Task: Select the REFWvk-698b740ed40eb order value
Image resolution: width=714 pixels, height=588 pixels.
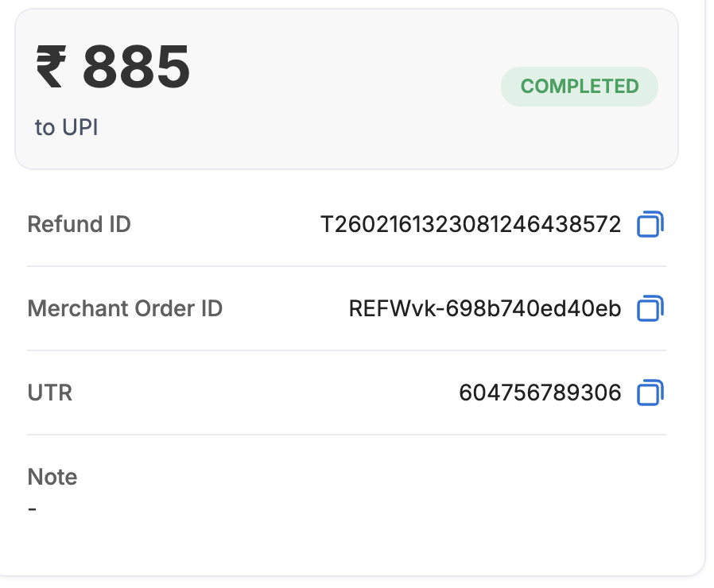Action: point(484,308)
